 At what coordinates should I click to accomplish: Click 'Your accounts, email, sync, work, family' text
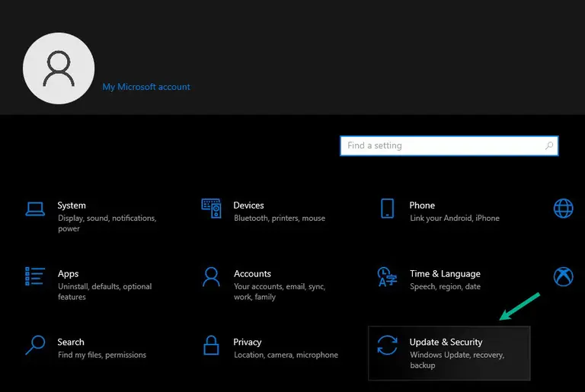coord(280,292)
